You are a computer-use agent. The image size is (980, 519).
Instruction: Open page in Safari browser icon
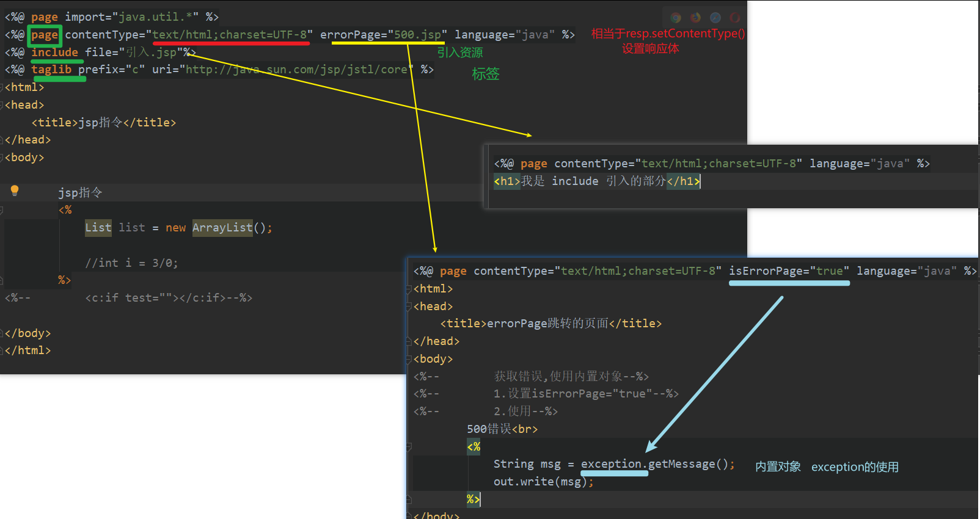715,18
